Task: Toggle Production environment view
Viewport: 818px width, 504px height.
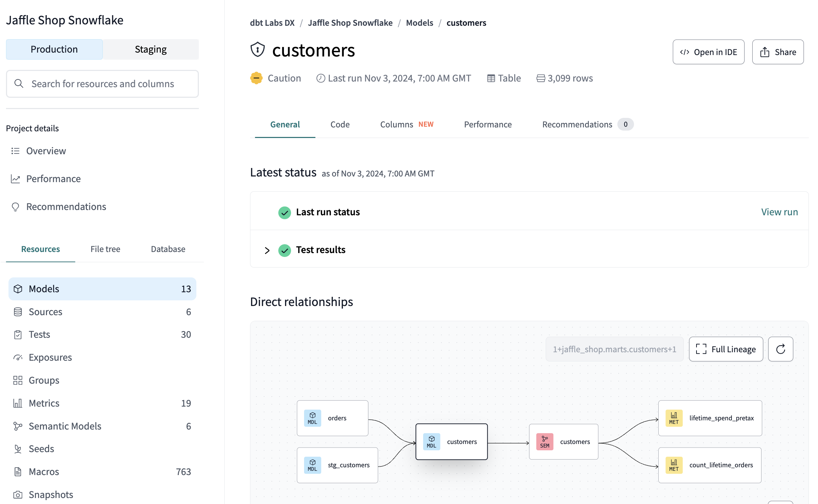Action: (x=54, y=49)
